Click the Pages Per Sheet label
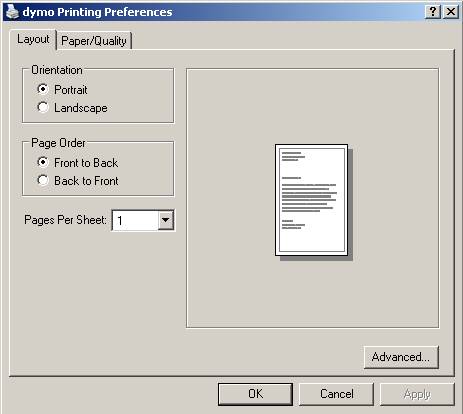The width and height of the screenshot is (463, 414). (65, 220)
